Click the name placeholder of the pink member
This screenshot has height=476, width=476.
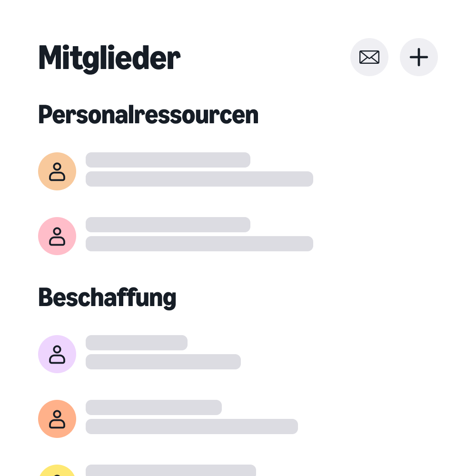[x=168, y=225]
